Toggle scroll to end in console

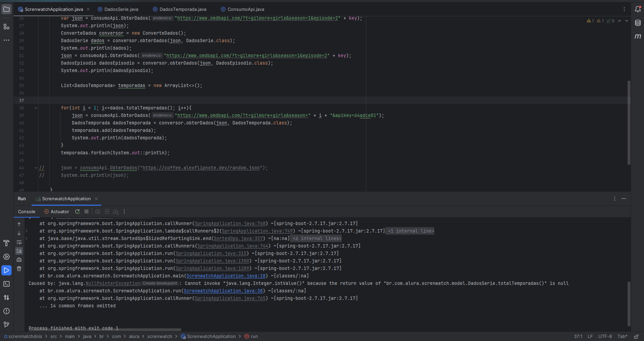pyautogui.click(x=19, y=251)
